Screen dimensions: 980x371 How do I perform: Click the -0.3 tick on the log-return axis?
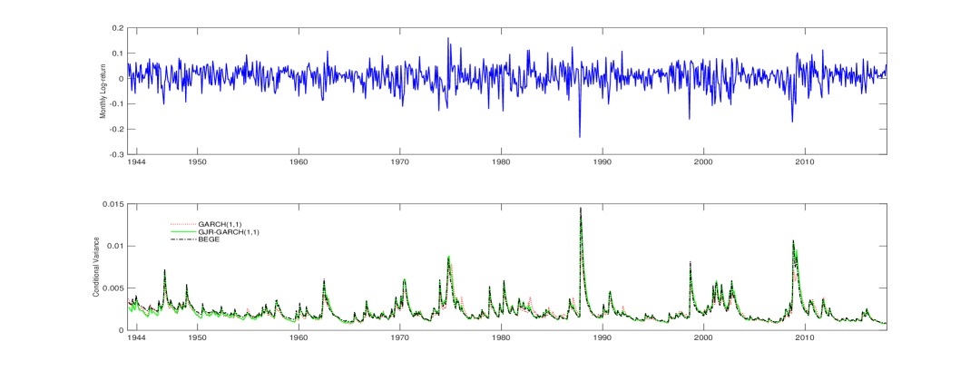[x=117, y=154]
